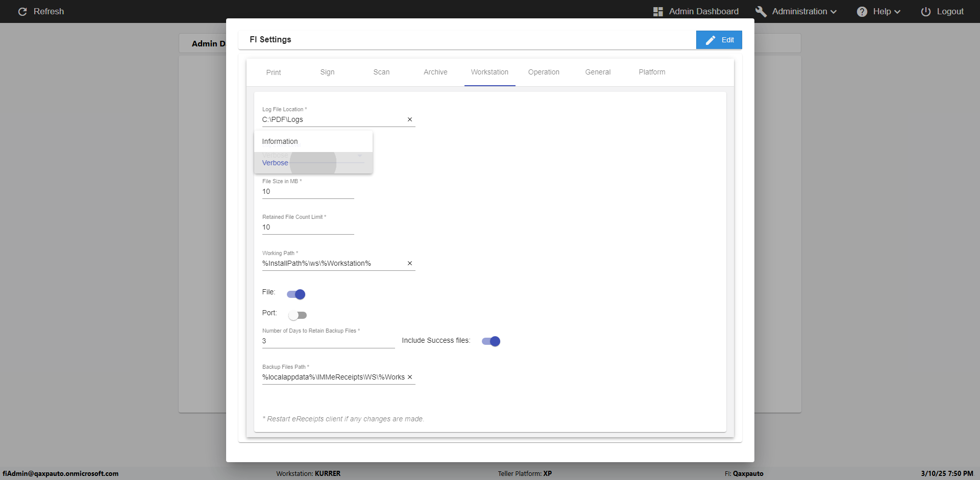Open Admin Dashboard link text
Image resolution: width=980 pixels, height=480 pixels.
704,11
